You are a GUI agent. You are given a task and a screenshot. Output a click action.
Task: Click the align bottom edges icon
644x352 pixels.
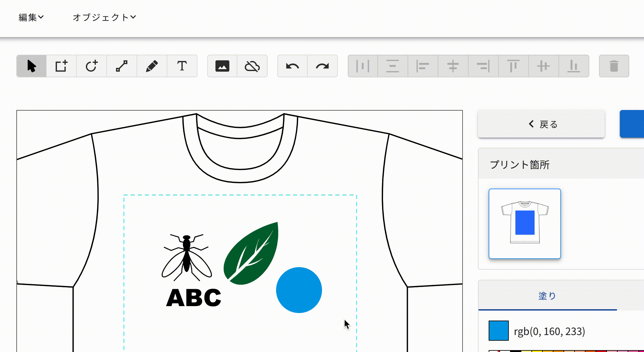pyautogui.click(x=574, y=66)
